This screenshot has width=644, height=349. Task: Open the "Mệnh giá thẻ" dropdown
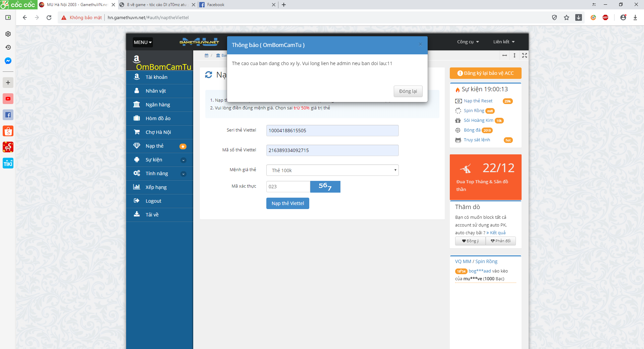point(332,170)
